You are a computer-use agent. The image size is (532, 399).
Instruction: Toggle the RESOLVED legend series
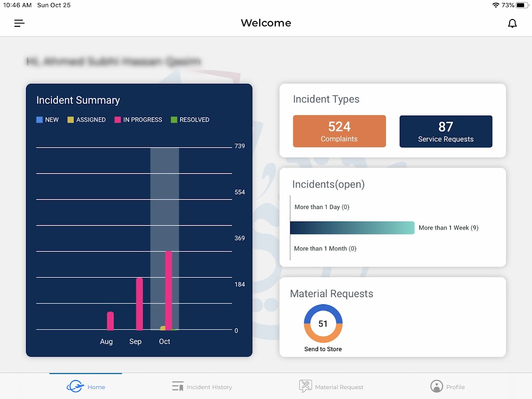[190, 120]
